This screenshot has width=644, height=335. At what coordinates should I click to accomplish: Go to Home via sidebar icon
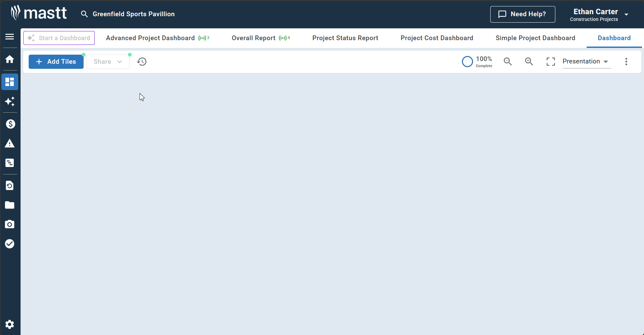10,59
